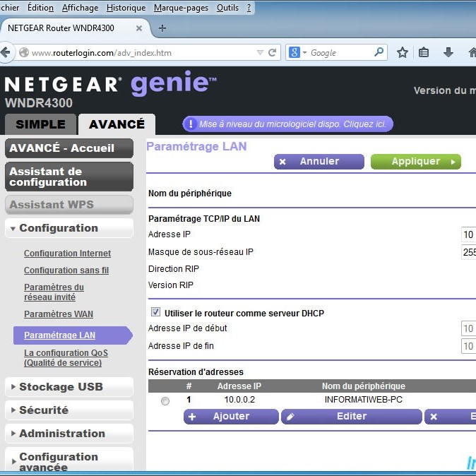Open the Google search engine selector
476x476 pixels.
pos(297,52)
